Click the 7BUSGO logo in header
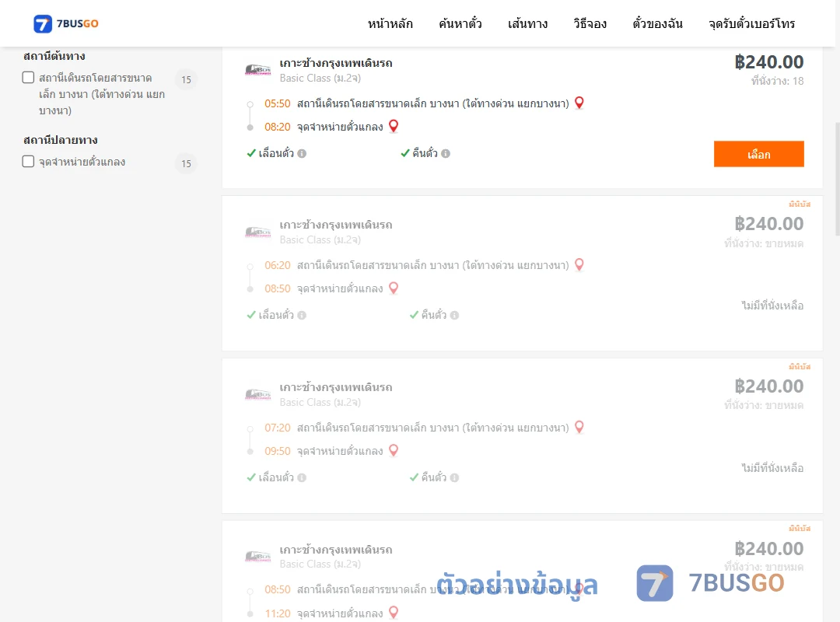840x622 pixels. (66, 23)
